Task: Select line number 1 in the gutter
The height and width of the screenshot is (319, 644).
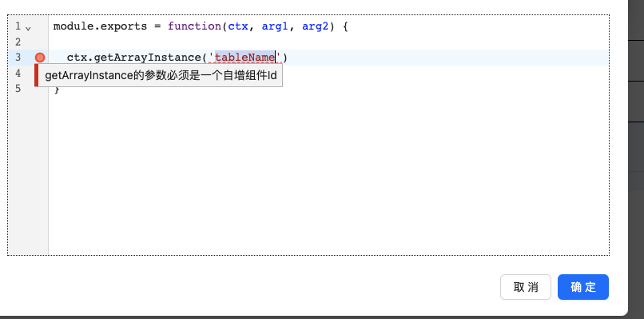Action: click(x=18, y=26)
